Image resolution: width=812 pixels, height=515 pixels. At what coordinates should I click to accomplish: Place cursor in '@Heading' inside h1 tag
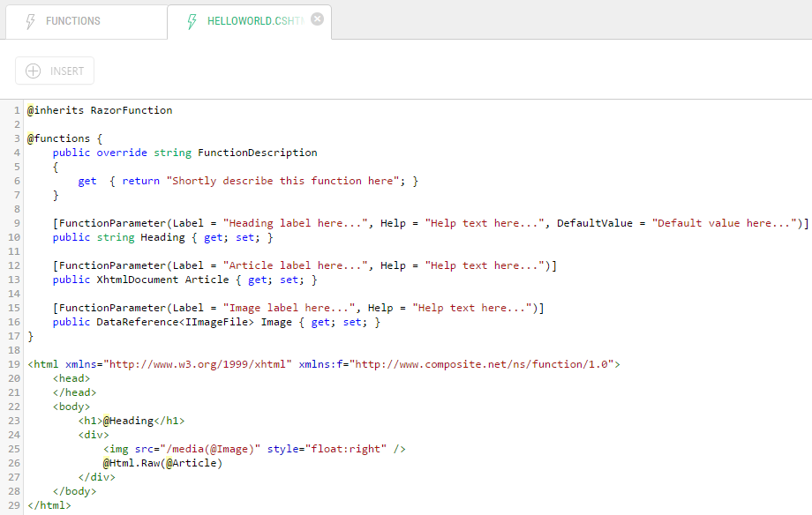click(129, 421)
